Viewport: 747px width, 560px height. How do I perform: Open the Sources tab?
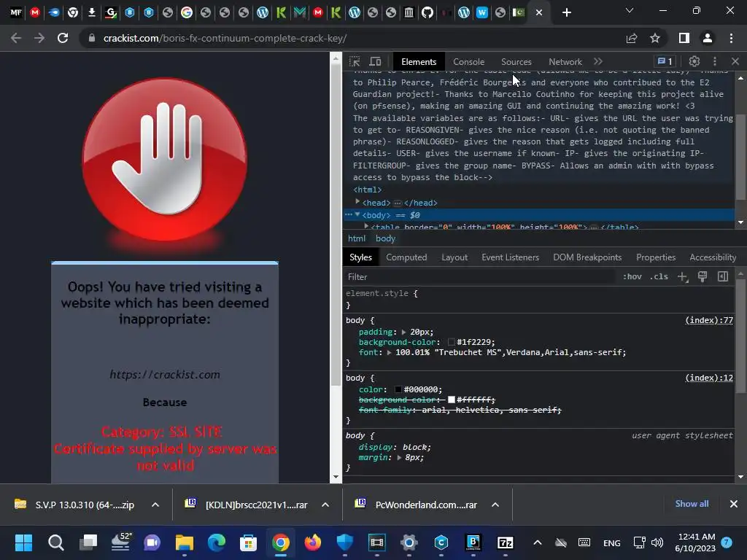(516, 62)
